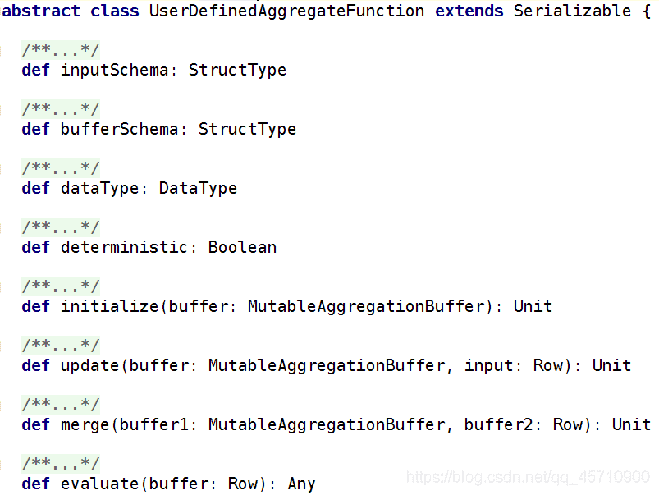Expand folded comment above bufferSchema
The width and height of the screenshot is (659, 495).
click(61, 109)
